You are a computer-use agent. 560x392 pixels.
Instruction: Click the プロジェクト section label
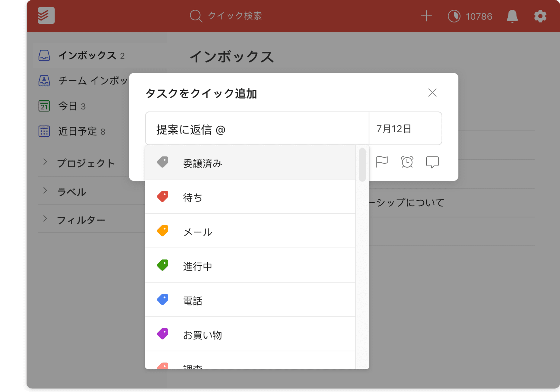point(86,163)
